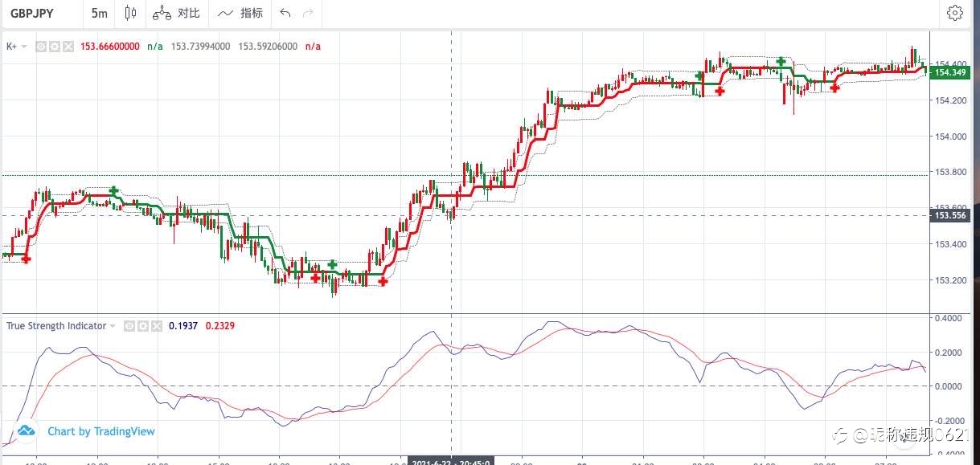Remove the K+ indicator
The height and width of the screenshot is (465, 980).
[68, 47]
